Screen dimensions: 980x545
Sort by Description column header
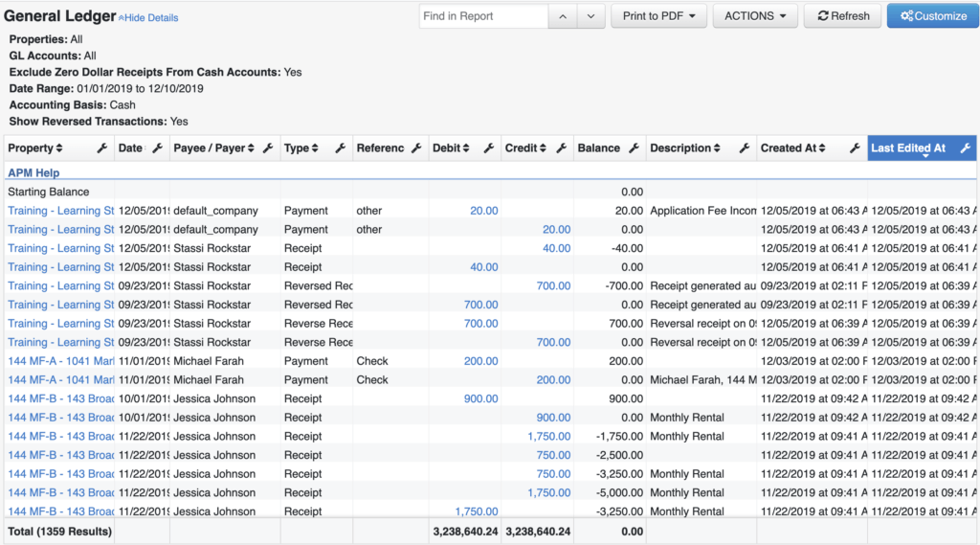point(685,148)
